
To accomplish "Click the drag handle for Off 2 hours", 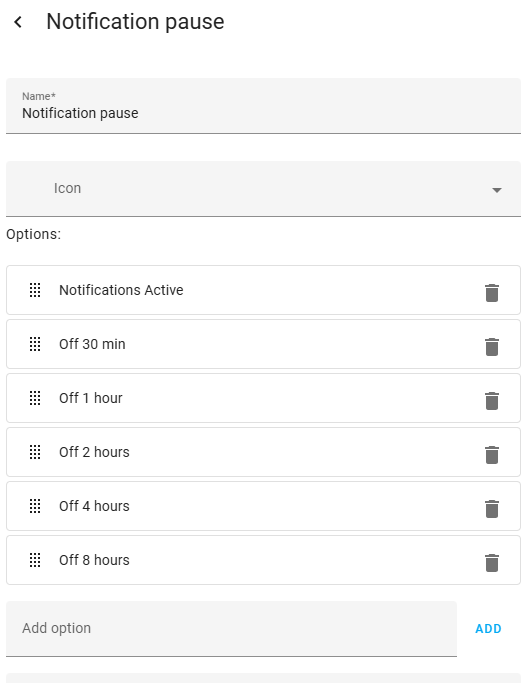I will (x=35, y=452).
